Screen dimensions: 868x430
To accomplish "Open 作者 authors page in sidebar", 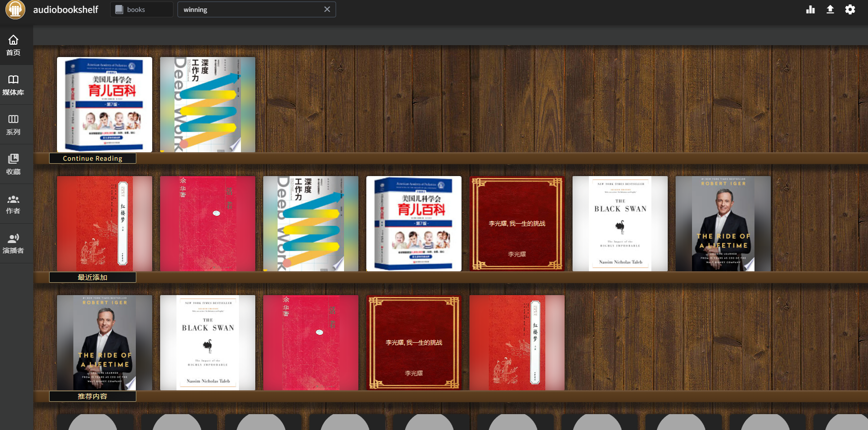I will point(13,204).
